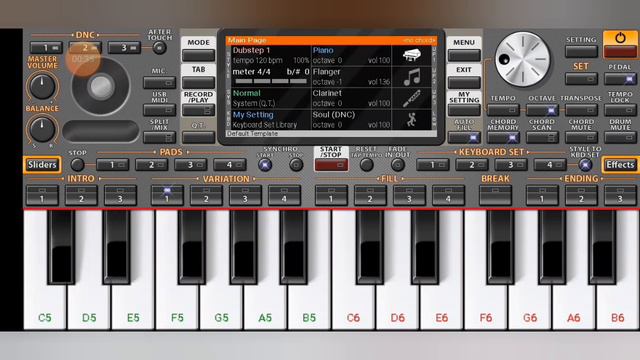The height and width of the screenshot is (360, 640).
Task: Click the Octave button
Action: click(542, 110)
